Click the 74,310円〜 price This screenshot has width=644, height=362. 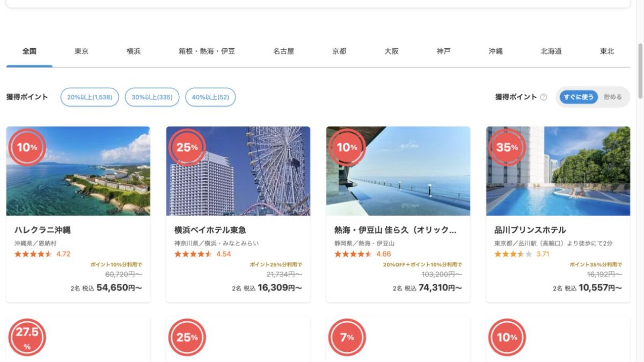[x=440, y=287]
